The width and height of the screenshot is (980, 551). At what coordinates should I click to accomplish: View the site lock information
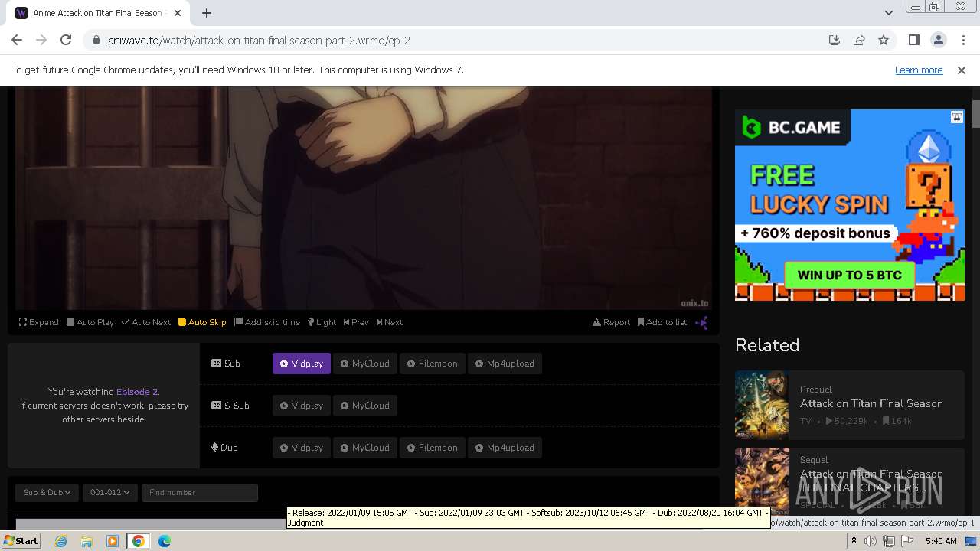(x=96, y=40)
